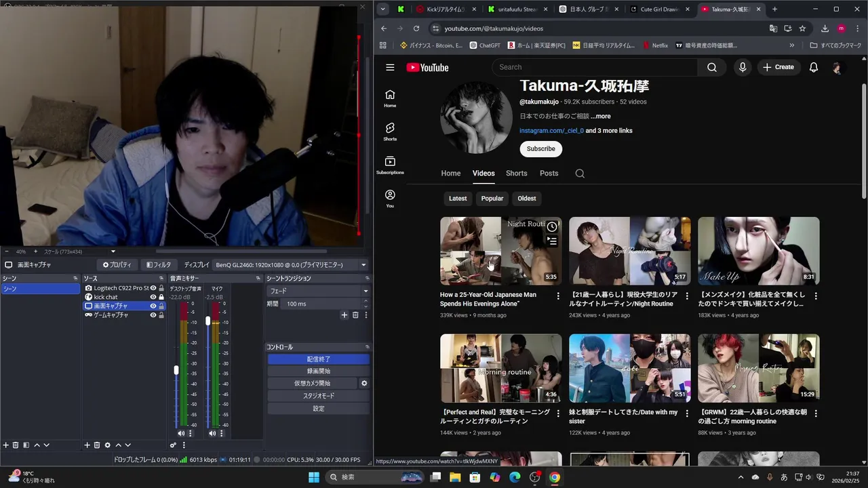The height and width of the screenshot is (488, 868).
Task: Add a new scene with plus icon
Action: [6, 445]
